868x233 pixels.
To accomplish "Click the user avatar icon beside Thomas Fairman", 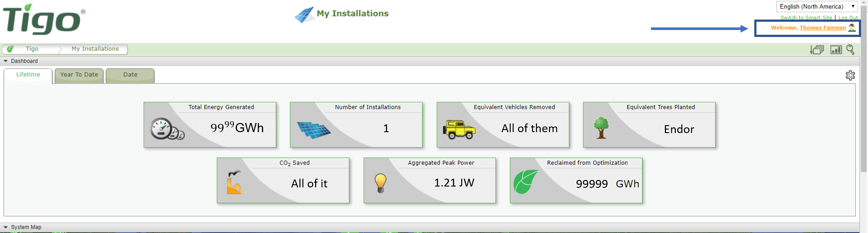I will click(x=852, y=28).
